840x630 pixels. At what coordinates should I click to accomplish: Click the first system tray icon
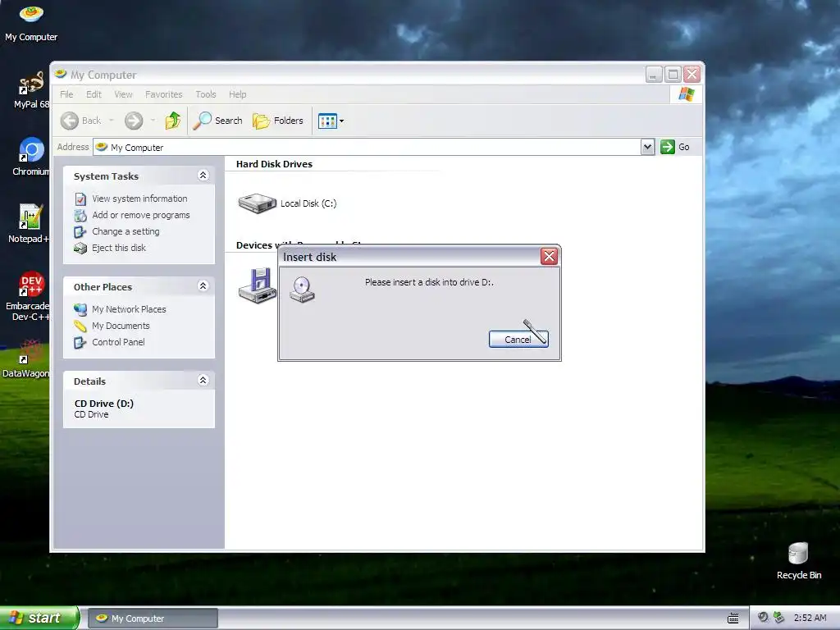pyautogui.click(x=763, y=618)
